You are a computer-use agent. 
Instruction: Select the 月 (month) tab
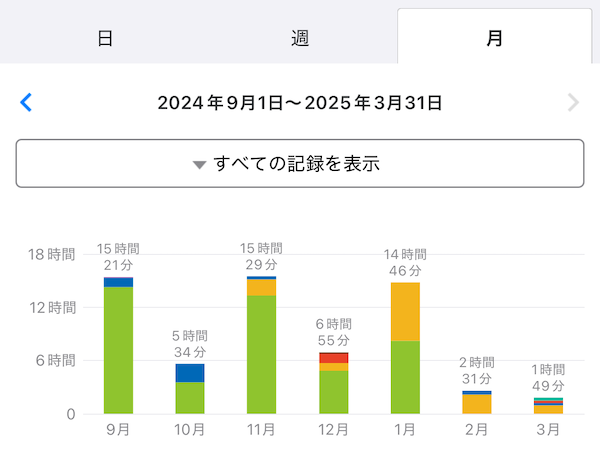[x=494, y=39]
